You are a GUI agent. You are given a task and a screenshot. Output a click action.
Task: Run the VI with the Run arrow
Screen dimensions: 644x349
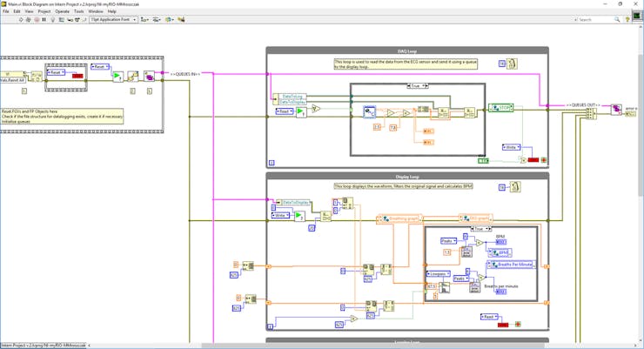point(21,19)
